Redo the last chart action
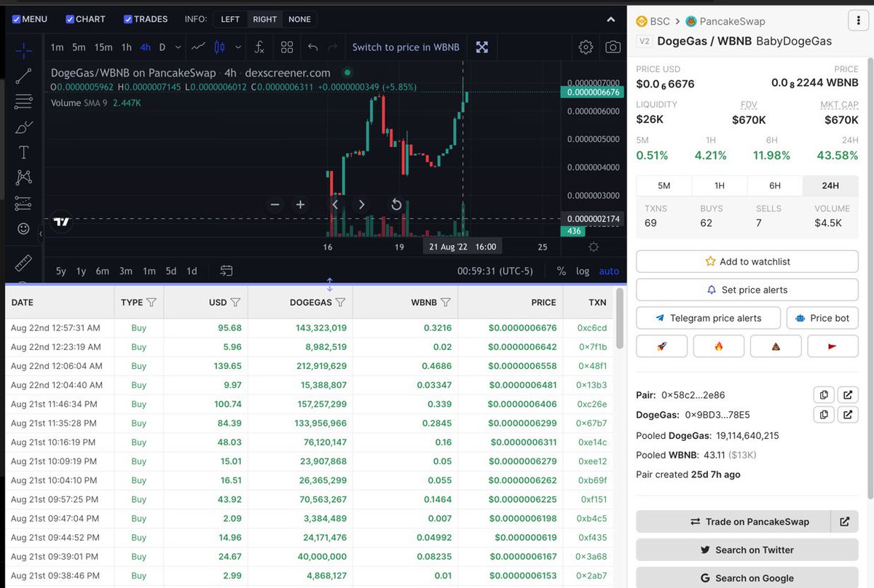Viewport: 874px width, 588px height. coord(333,47)
